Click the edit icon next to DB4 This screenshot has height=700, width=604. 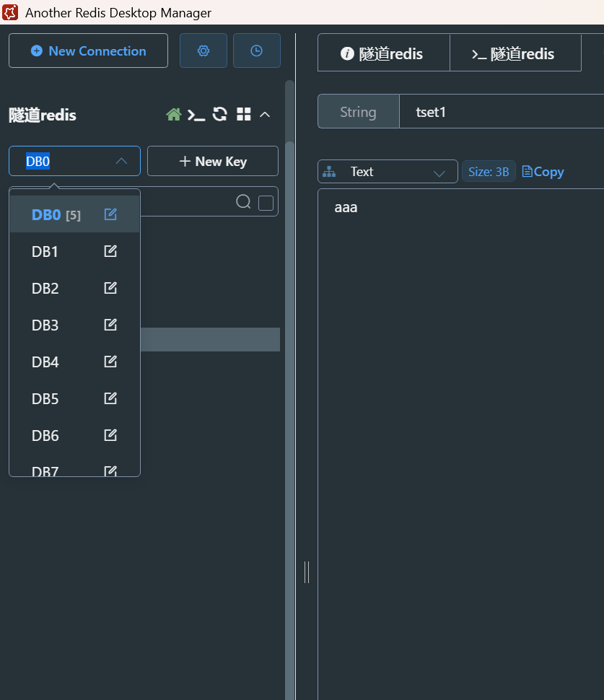tap(110, 361)
